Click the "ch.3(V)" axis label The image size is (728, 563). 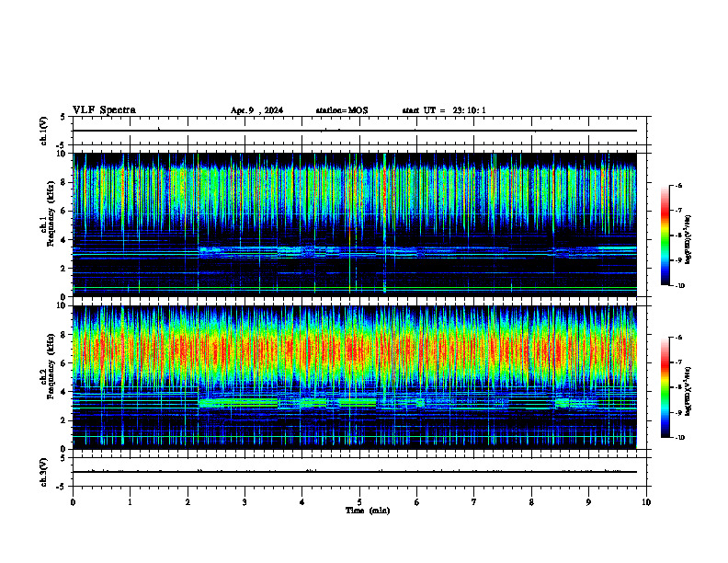tap(44, 472)
